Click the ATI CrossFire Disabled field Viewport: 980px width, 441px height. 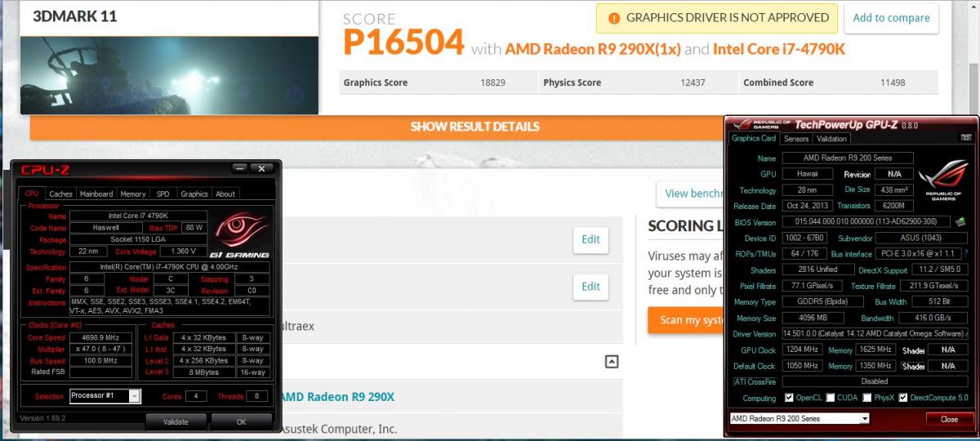[x=875, y=381]
